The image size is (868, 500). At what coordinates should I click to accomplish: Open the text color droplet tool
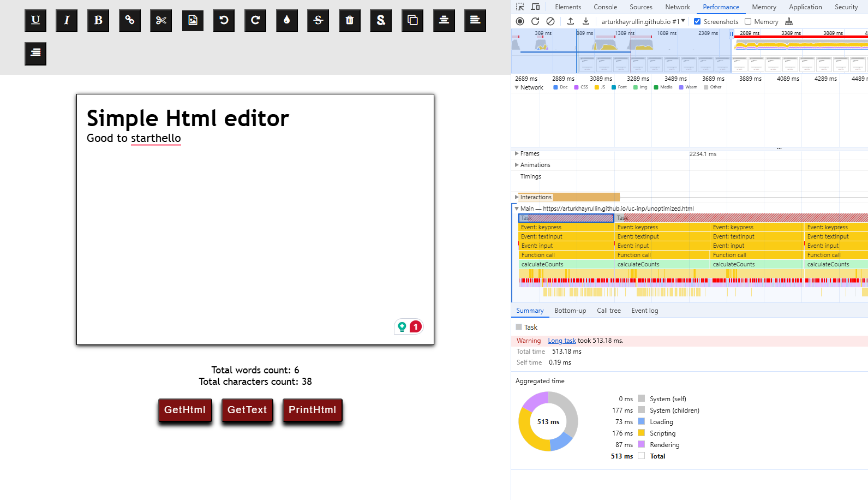pyautogui.click(x=287, y=21)
